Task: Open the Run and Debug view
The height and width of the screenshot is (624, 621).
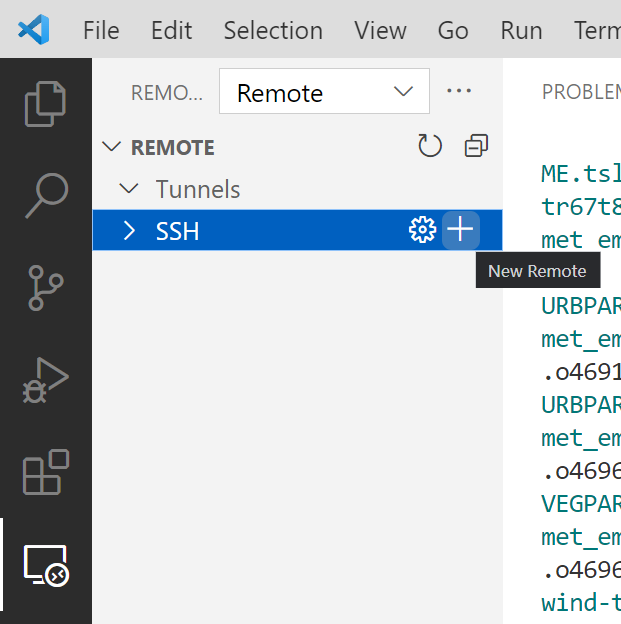Action: tap(45, 380)
